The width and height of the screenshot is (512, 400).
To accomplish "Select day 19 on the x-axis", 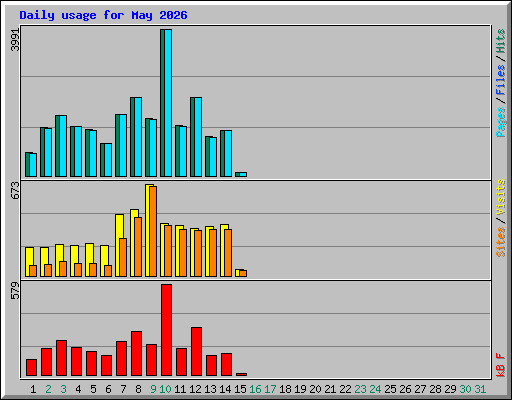I will click(300, 389).
